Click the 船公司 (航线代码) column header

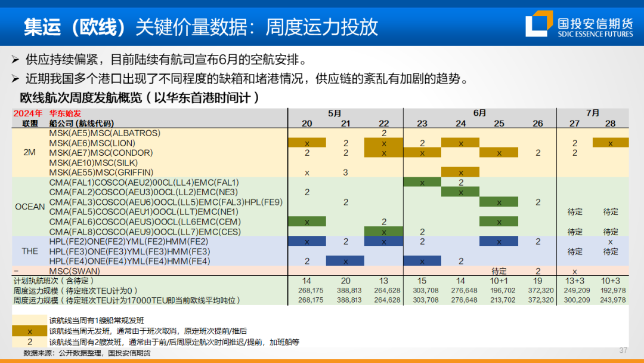point(81,124)
